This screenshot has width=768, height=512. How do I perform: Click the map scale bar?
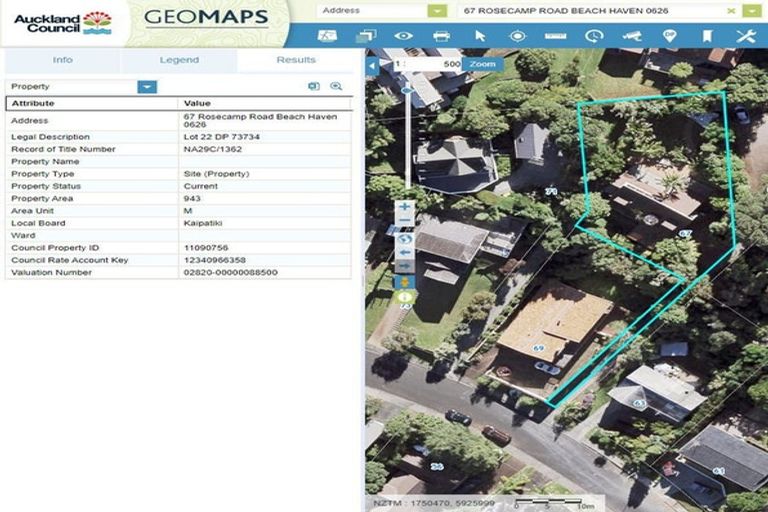tap(553, 503)
